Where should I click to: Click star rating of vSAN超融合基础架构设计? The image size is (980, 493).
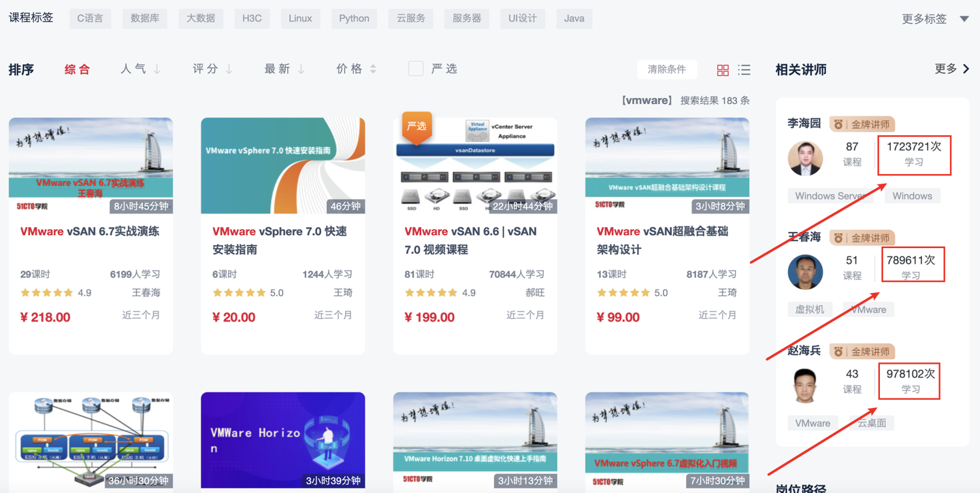[x=623, y=293]
